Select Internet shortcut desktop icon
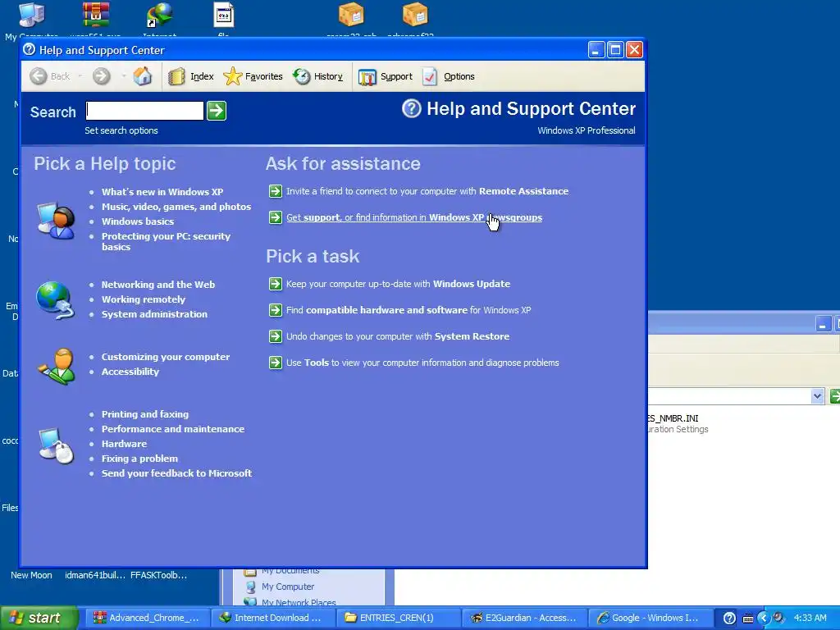This screenshot has height=630, width=840. (160, 21)
